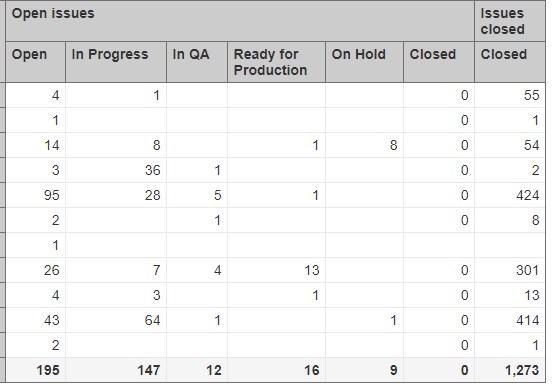Select the closed issues cell showing 414

(x=510, y=320)
